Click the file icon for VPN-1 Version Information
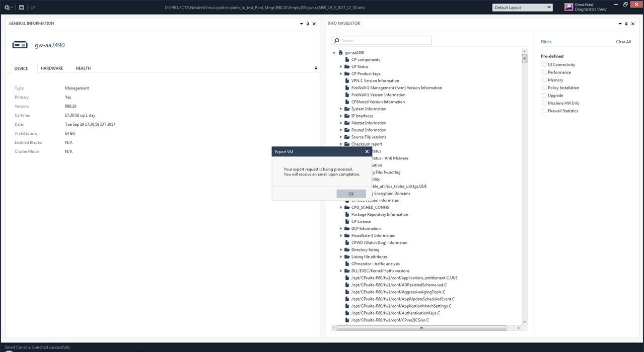Screen dimensions: 644x352 (x=347, y=80)
